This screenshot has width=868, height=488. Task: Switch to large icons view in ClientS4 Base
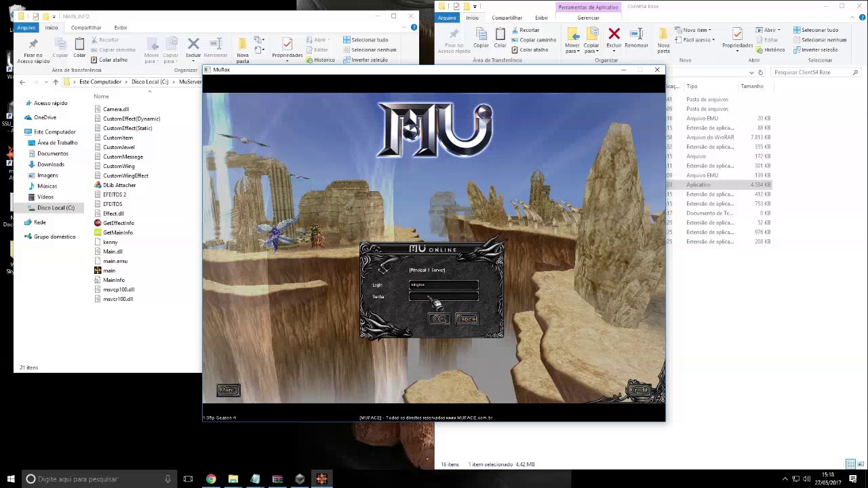coord(859,464)
